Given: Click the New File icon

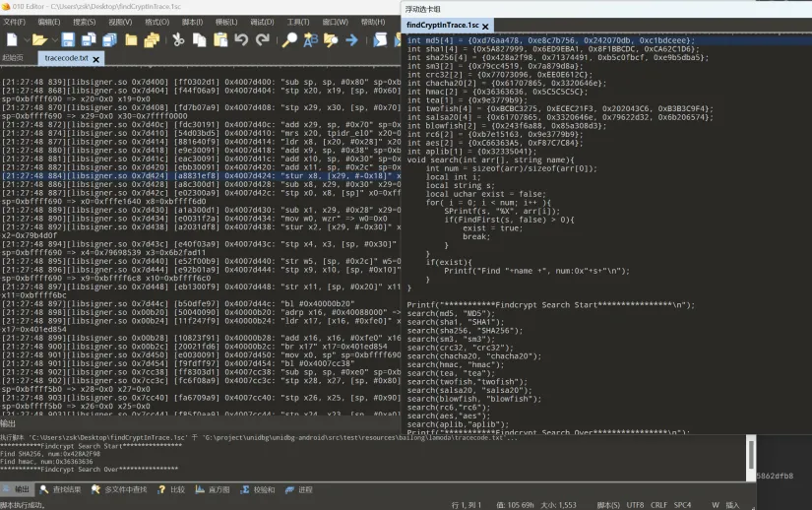Looking at the screenshot, I should click(x=12, y=40).
